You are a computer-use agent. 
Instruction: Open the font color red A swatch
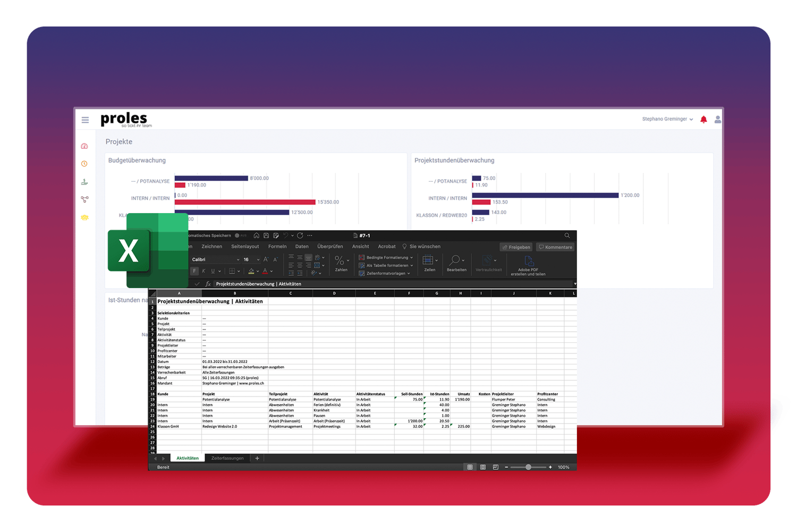coord(265,271)
